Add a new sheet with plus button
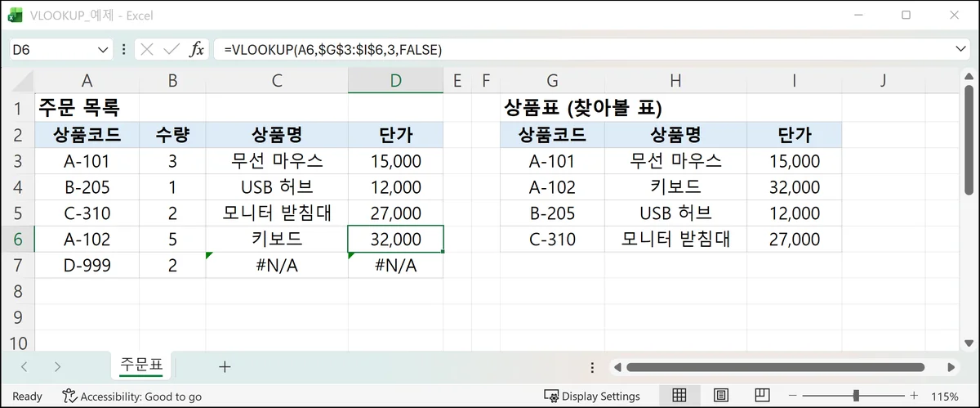 click(x=225, y=367)
